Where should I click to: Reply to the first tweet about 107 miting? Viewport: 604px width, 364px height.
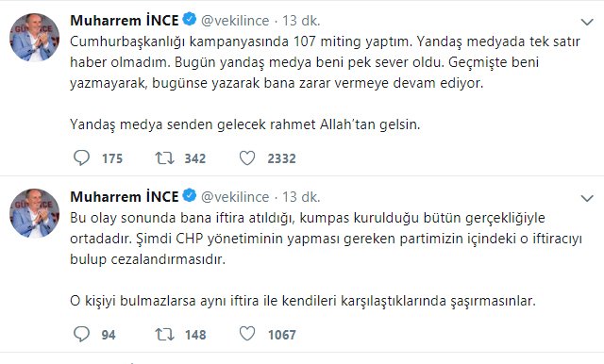pyautogui.click(x=82, y=157)
